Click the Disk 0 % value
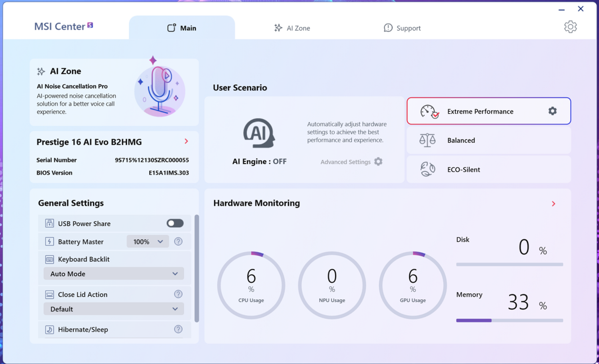 click(x=533, y=247)
